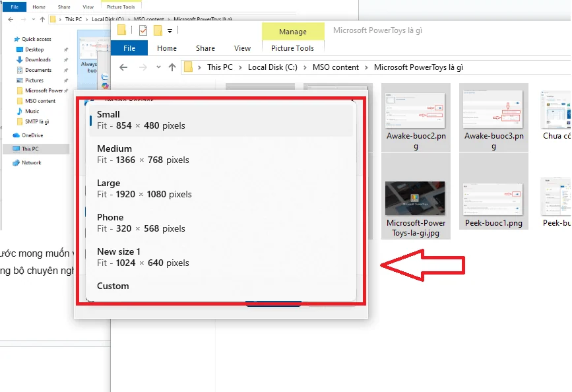Click the New folder icon in title bar toolbar
Image resolution: width=572 pixels, height=392 pixels.
tap(158, 30)
